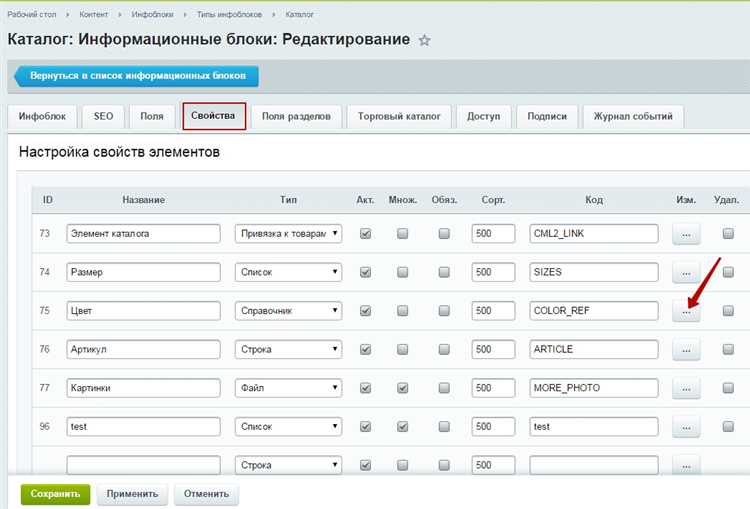Switch to the Поля tab
750x509 pixels.
tap(152, 117)
